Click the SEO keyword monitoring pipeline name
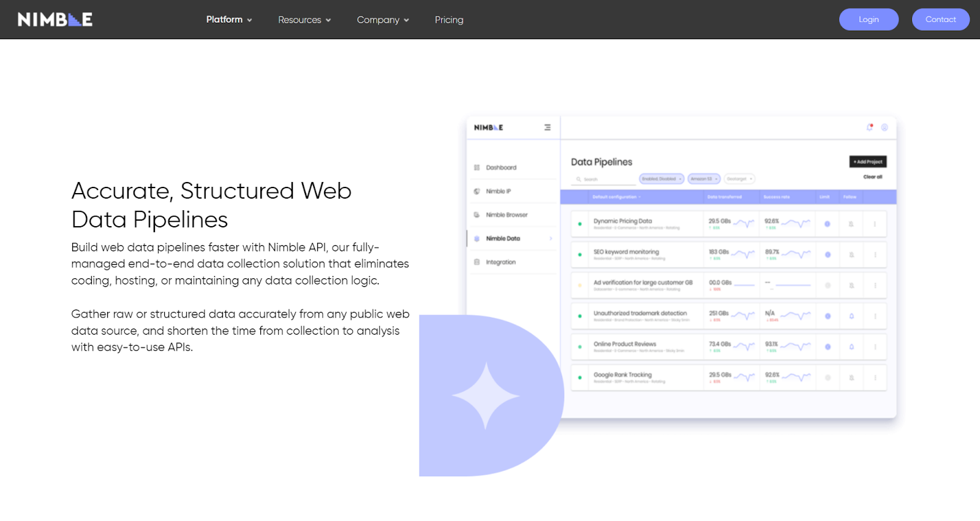Screen dimensions: 980x521 [x=626, y=251]
